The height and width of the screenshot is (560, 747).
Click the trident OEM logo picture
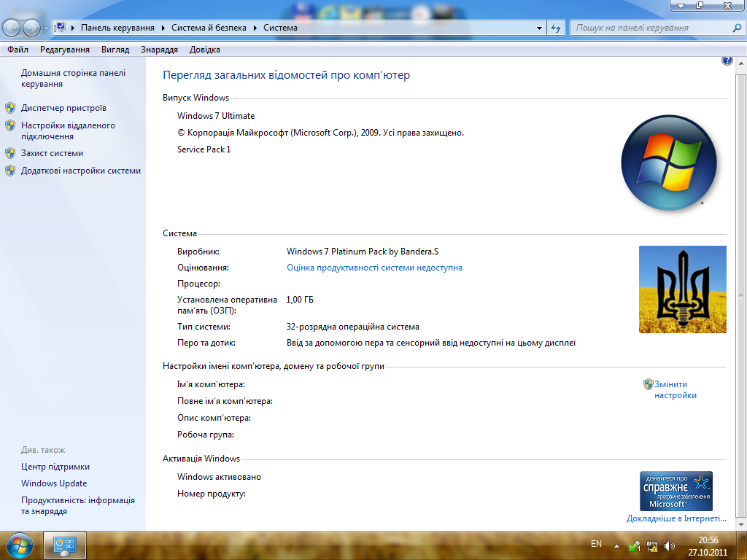coord(683,289)
